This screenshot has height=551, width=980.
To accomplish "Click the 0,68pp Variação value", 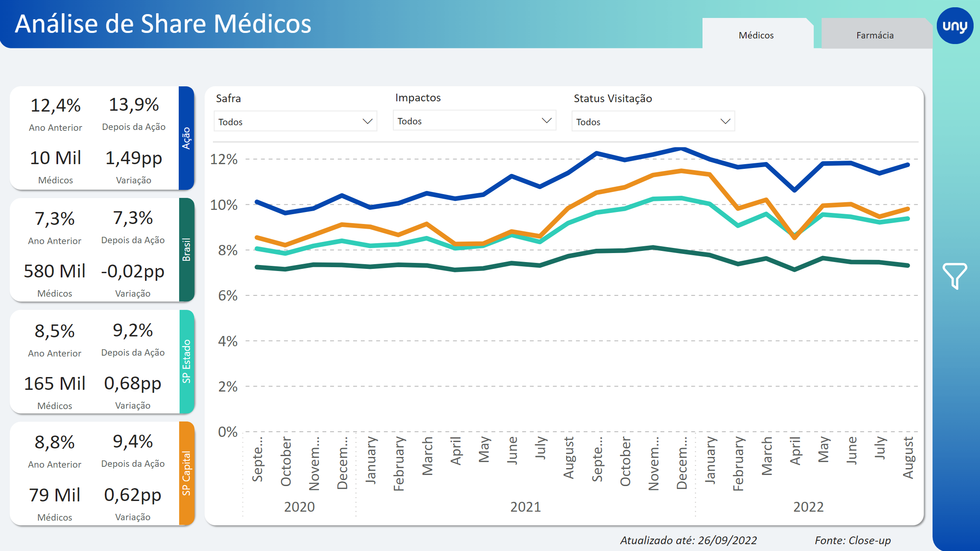I will coord(133,383).
